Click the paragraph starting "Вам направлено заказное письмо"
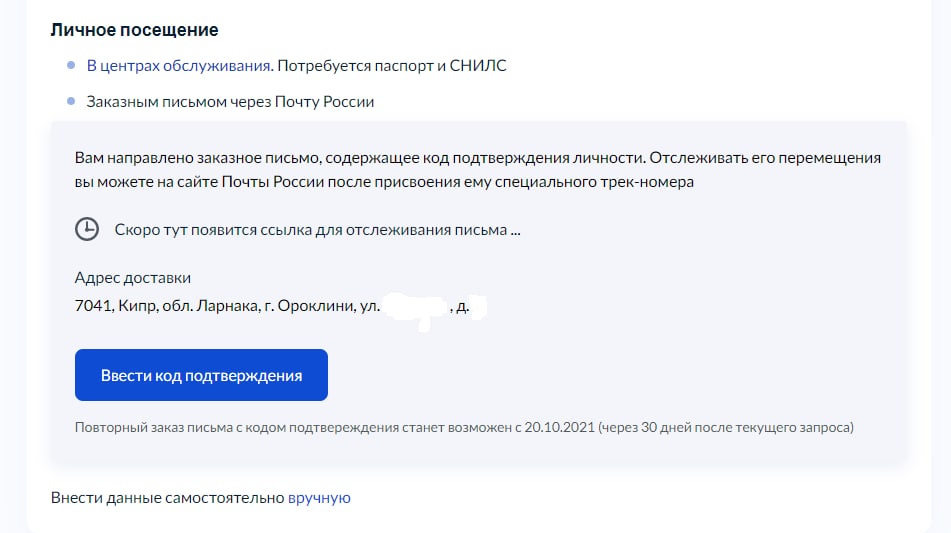This screenshot has height=533, width=951. (x=477, y=170)
